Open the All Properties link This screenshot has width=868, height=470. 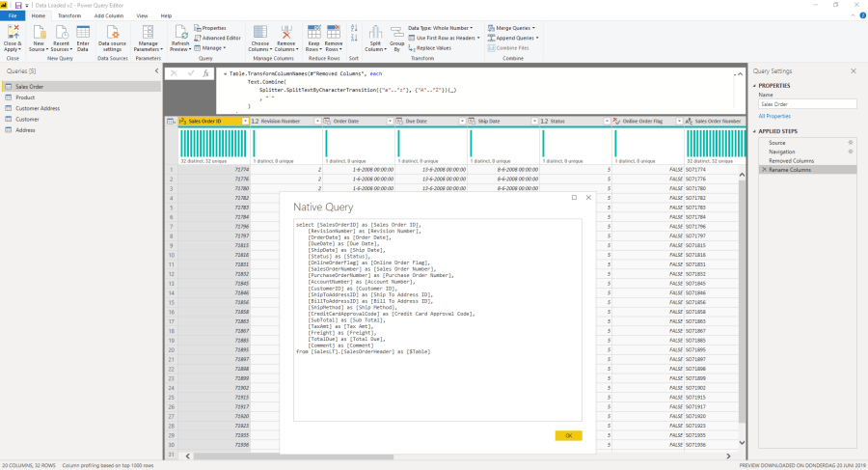(773, 115)
